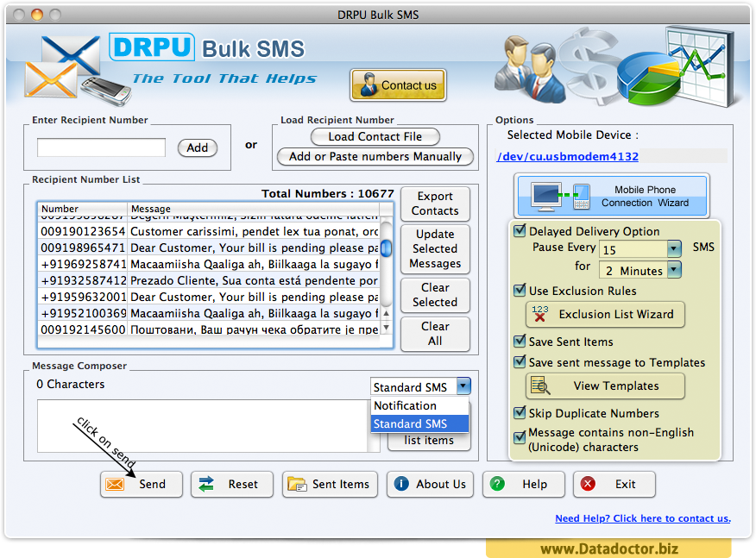This screenshot has height=558, width=756.
Task: Toggle Use Exclusion Rules checkbox
Action: [x=520, y=290]
